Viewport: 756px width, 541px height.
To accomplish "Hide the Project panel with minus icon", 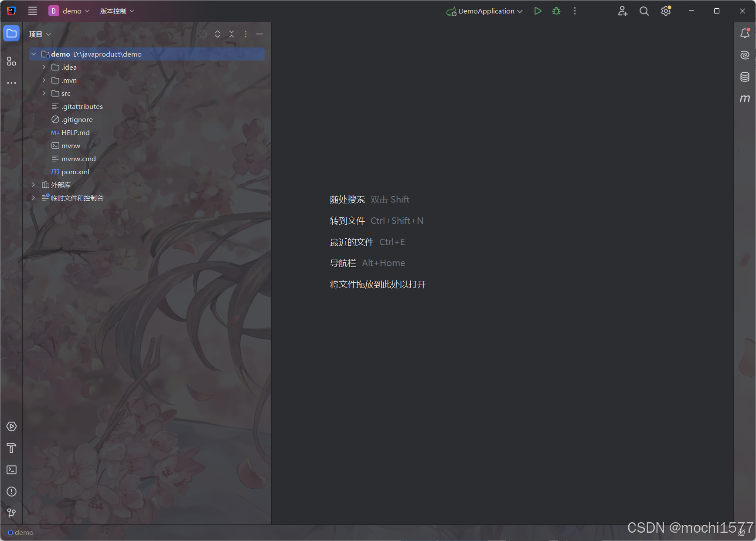I will (x=260, y=34).
